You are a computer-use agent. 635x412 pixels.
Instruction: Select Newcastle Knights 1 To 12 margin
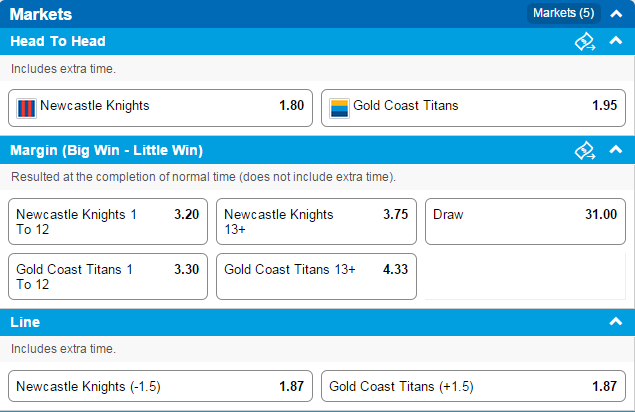108,221
